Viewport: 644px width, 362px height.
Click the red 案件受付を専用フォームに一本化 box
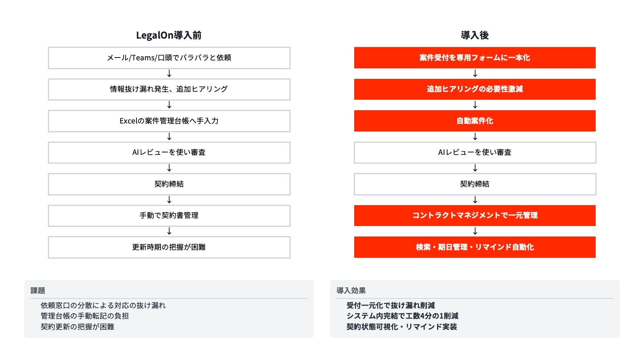click(x=475, y=58)
